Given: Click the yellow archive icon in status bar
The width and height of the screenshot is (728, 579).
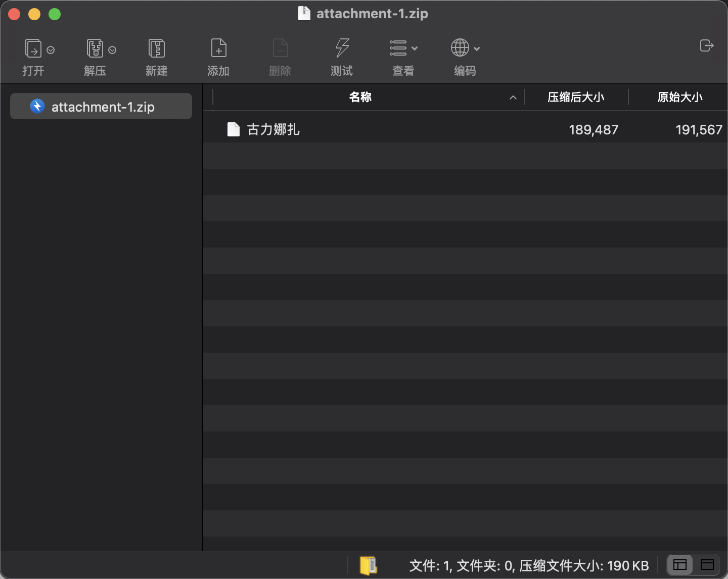Looking at the screenshot, I should click(369, 565).
